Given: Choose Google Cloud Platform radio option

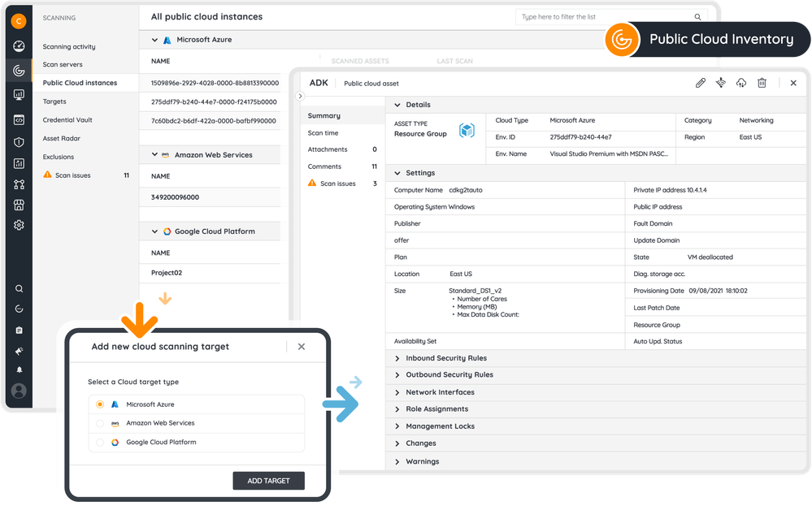Looking at the screenshot, I should click(100, 443).
